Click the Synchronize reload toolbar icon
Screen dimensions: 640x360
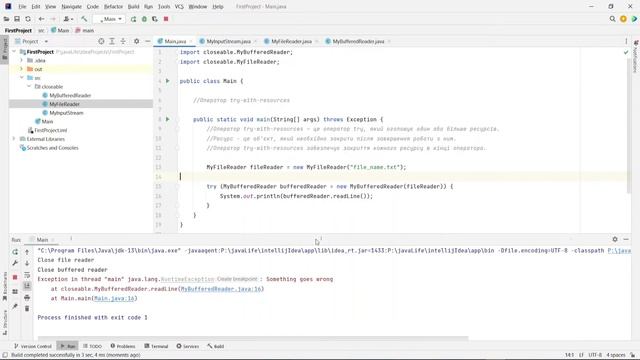(28, 19)
